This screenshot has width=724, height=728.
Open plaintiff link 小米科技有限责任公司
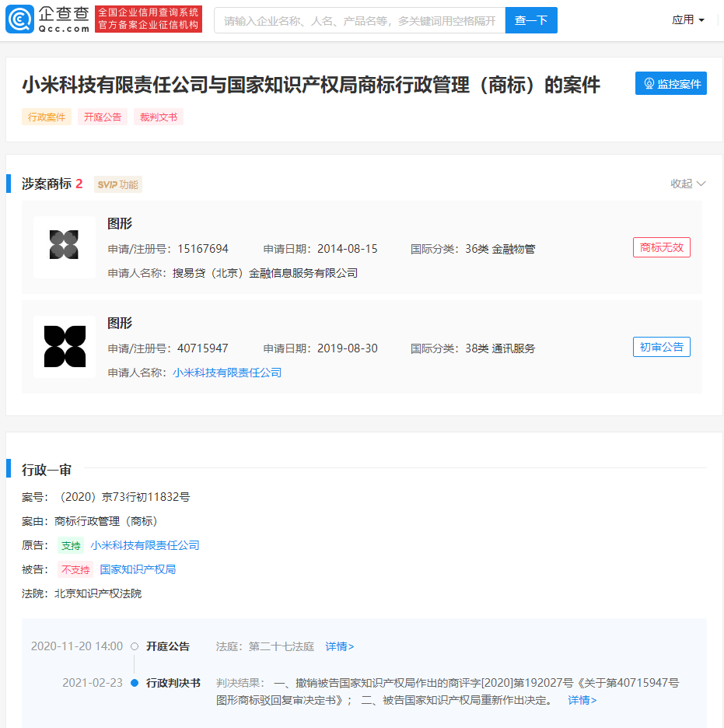pyautogui.click(x=145, y=545)
